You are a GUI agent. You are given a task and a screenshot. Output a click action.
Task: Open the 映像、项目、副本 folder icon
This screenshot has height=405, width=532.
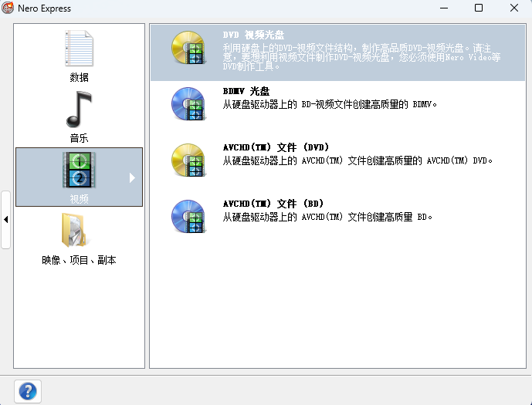79,231
